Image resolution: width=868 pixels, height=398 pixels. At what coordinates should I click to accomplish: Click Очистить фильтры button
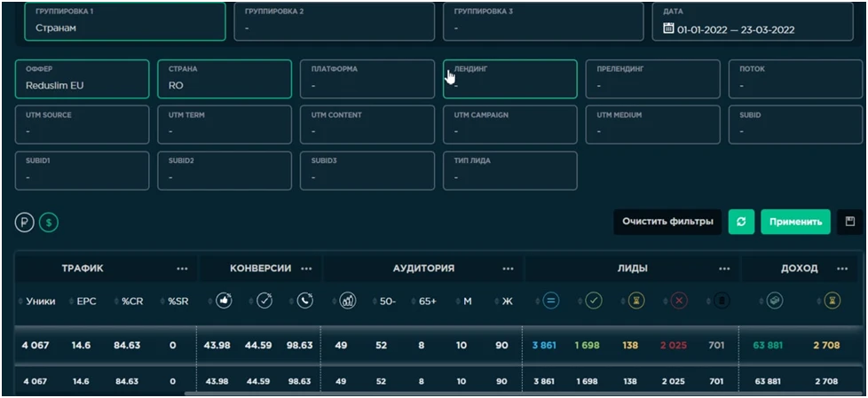coord(667,222)
